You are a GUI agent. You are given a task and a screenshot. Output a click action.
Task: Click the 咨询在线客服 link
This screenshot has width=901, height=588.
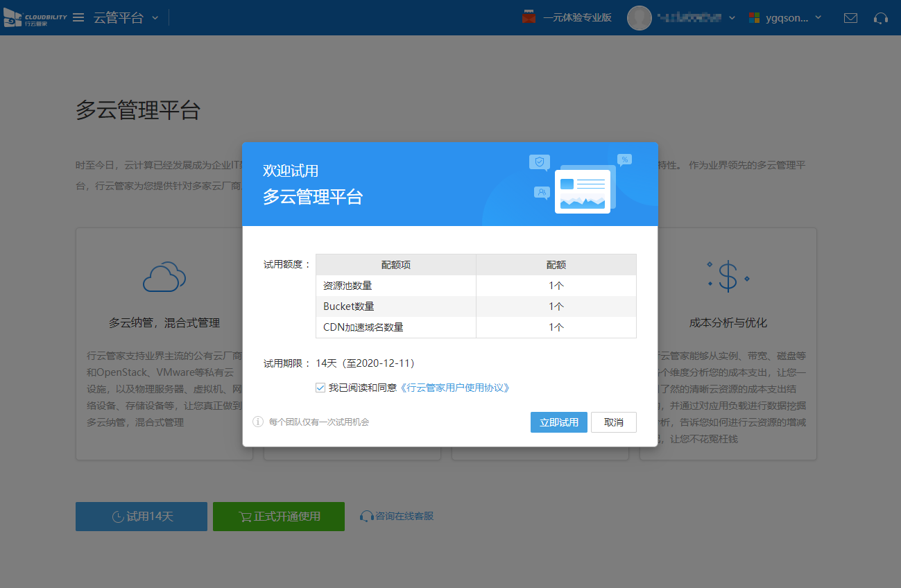coord(397,516)
